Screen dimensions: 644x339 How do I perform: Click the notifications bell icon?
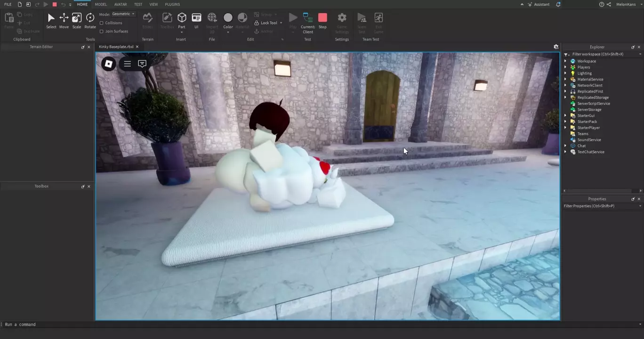[558, 4]
